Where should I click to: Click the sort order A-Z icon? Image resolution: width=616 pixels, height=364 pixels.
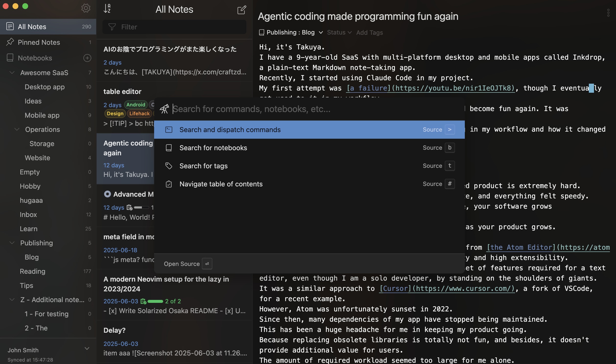pos(107,9)
